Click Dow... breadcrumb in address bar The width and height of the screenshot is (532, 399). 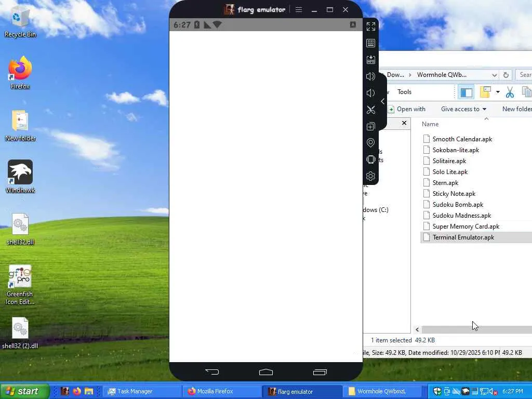click(395, 75)
